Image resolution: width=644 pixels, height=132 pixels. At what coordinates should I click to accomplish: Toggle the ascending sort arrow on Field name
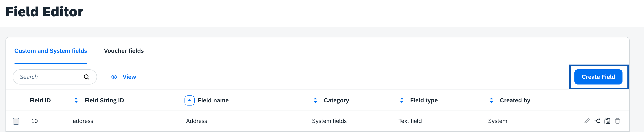pos(189,100)
